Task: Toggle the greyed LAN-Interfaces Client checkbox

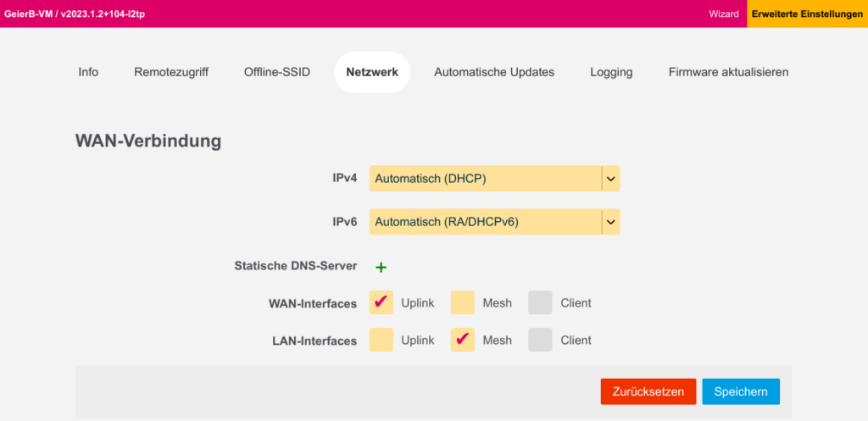Action: coord(540,340)
